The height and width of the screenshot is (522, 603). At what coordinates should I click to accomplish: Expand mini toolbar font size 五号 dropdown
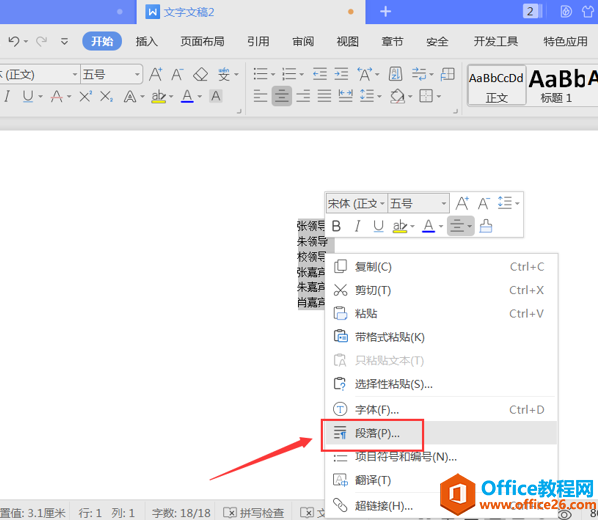pyautogui.click(x=444, y=203)
